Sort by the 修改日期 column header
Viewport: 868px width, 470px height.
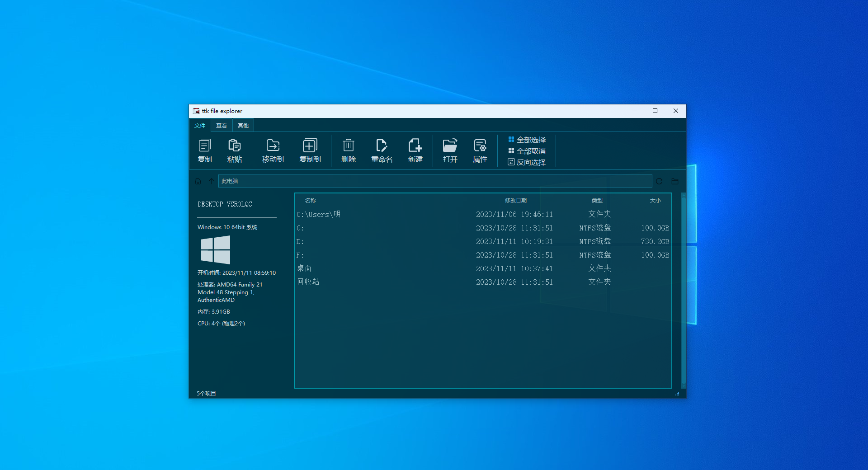tap(516, 201)
